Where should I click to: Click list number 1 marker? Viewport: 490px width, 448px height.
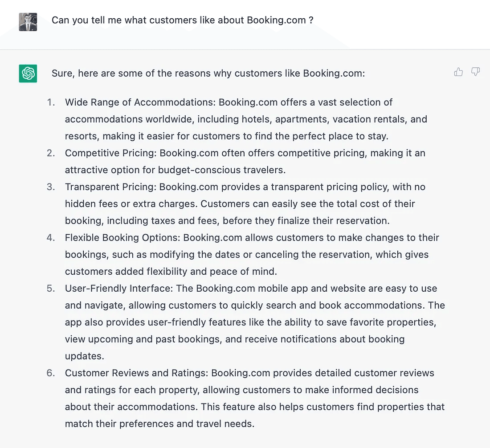click(x=51, y=102)
